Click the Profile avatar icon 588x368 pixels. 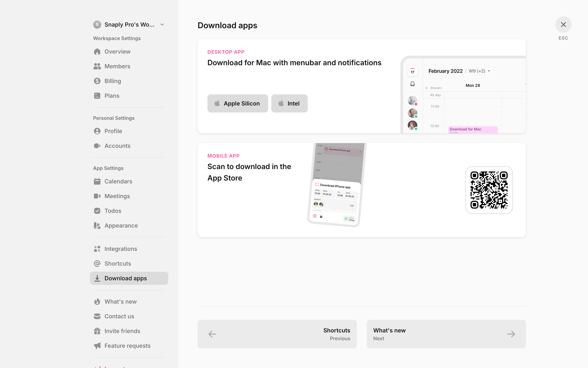coord(97,131)
